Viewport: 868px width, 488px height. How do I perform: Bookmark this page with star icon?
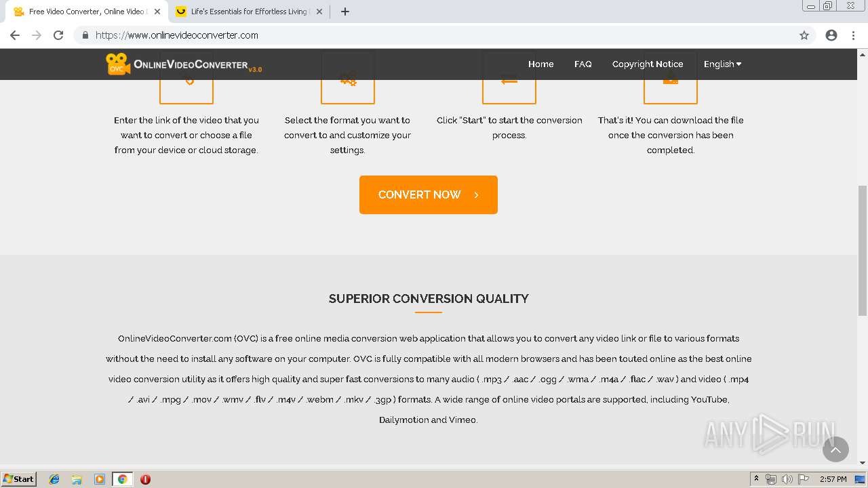tap(804, 35)
